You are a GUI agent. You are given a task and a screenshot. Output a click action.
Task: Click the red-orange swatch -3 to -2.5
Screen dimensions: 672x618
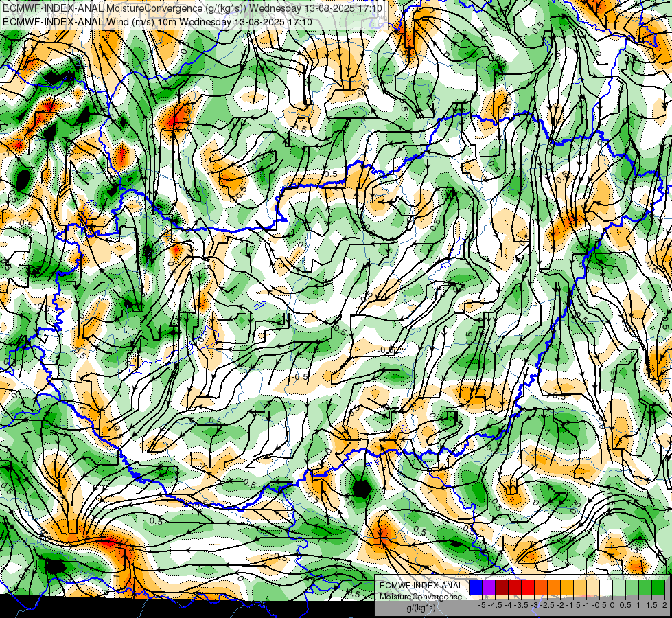click(541, 587)
